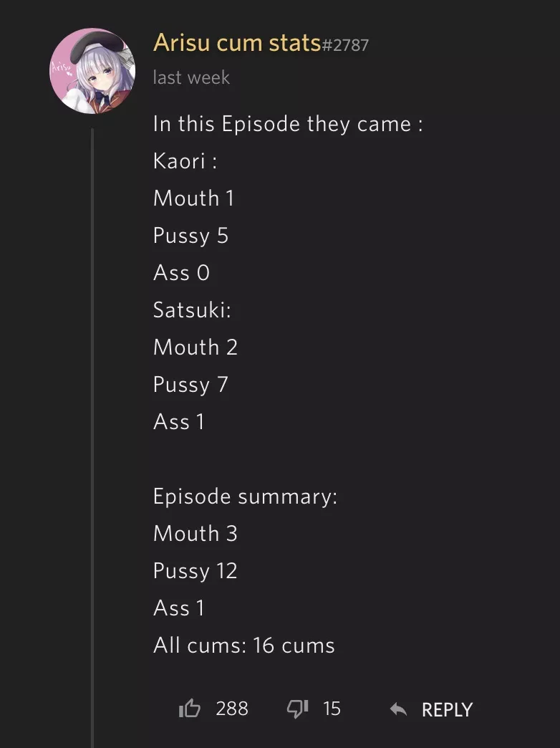
Task: Open the commenter's round avatar picture
Action: tap(92, 71)
